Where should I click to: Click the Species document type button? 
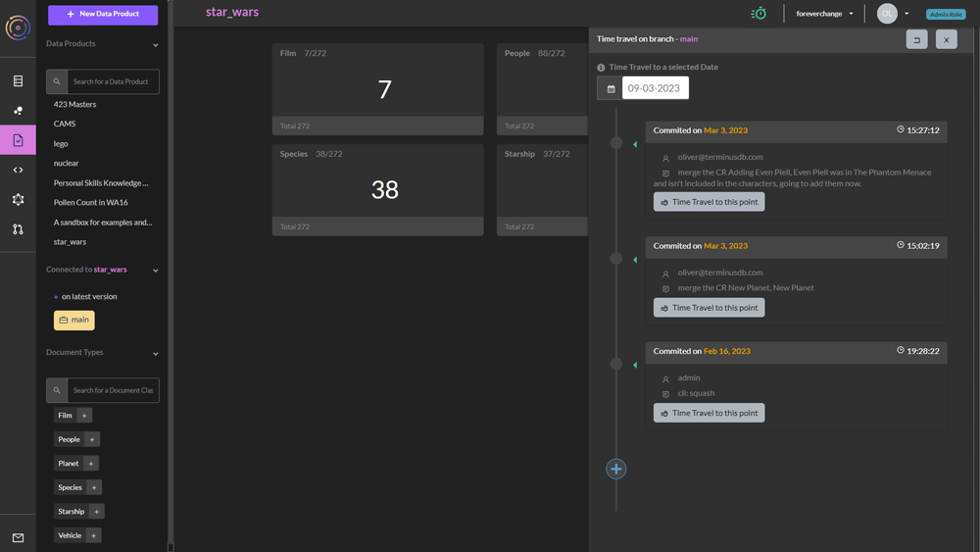coord(70,487)
